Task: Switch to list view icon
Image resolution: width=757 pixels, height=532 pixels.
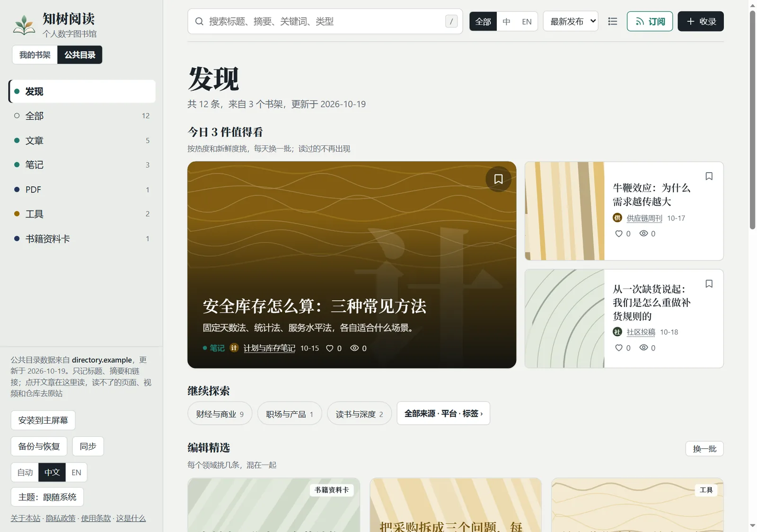Action: pyautogui.click(x=613, y=21)
